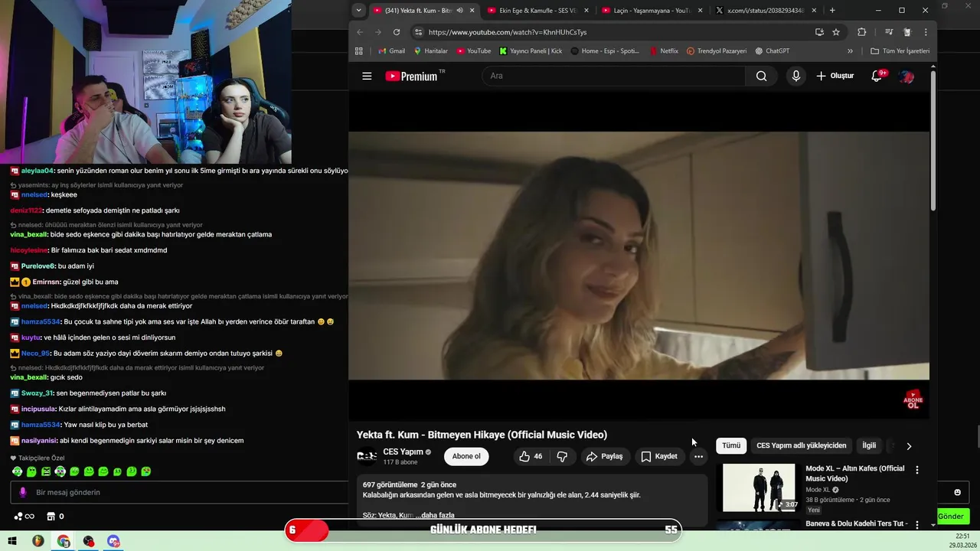
Task: Switch to Laçin - Yaşanmayana tab
Action: click(652, 10)
